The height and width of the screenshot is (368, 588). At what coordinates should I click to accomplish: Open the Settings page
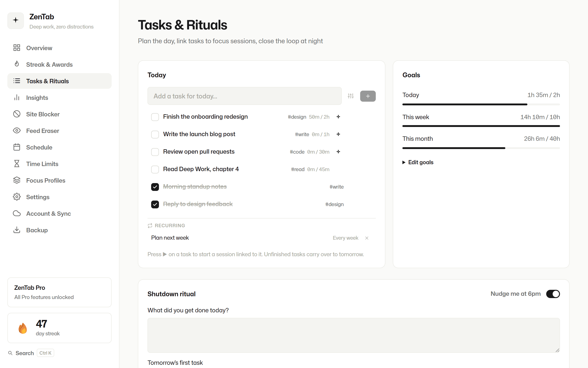coord(59,197)
